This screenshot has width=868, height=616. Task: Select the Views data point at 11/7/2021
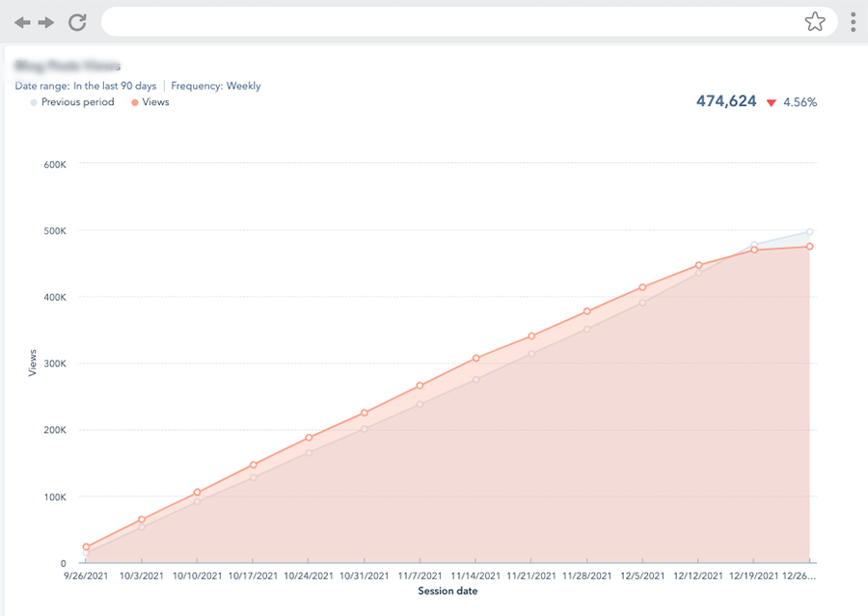[x=420, y=386]
